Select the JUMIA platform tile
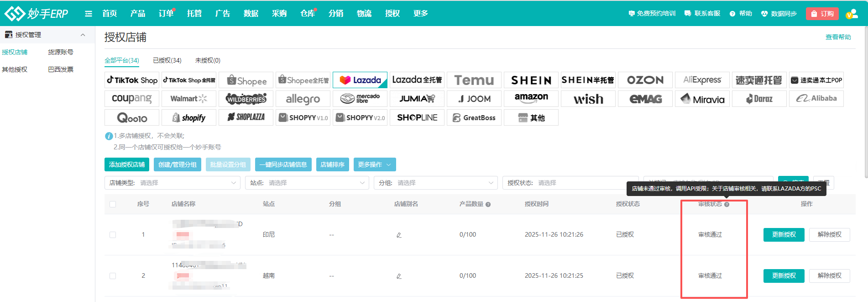Image resolution: width=868 pixels, height=302 pixels. coord(417,99)
